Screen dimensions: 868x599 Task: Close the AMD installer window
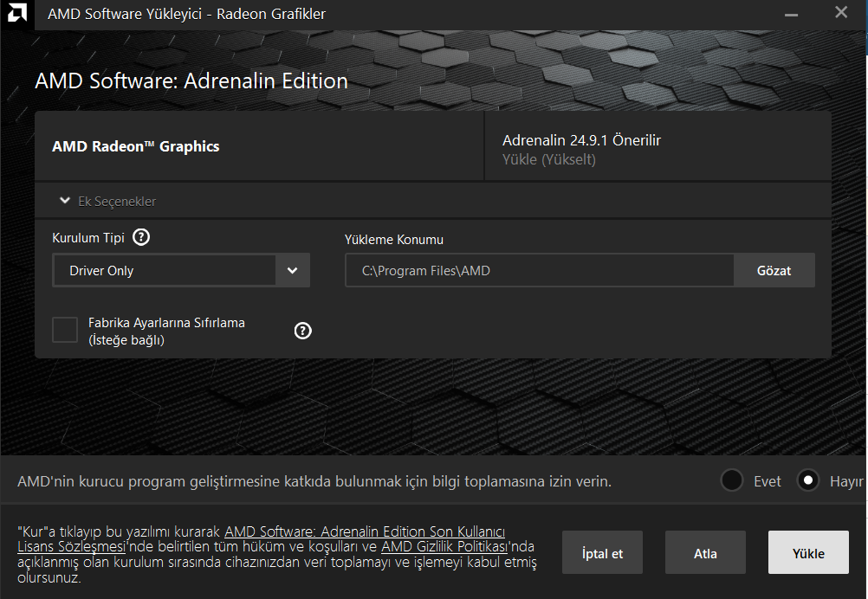841,12
